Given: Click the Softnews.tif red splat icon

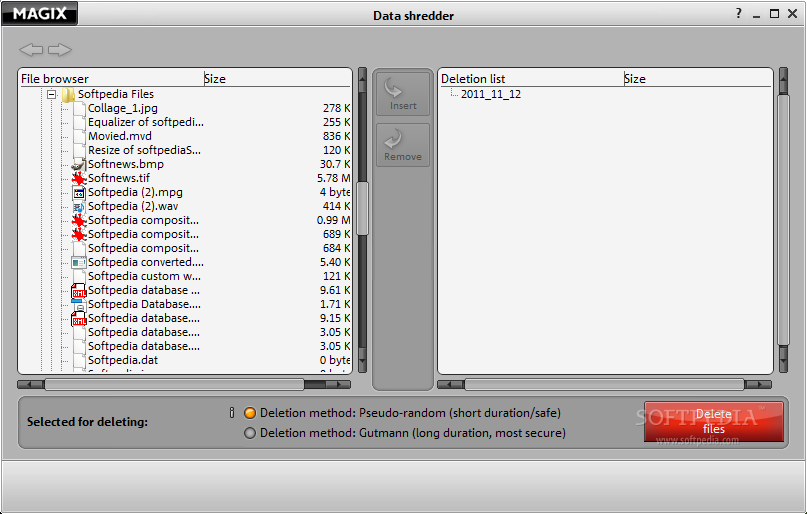Looking at the screenshot, I should click(x=79, y=178).
